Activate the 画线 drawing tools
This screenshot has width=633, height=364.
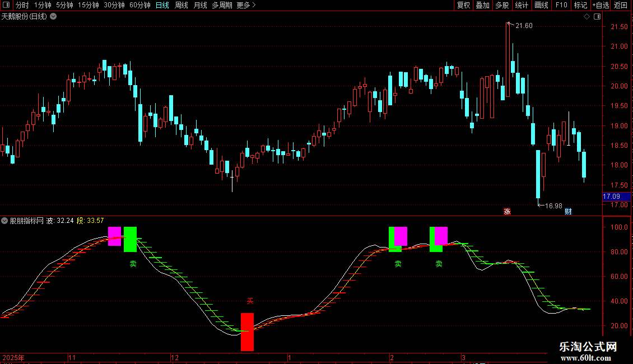tap(541, 5)
